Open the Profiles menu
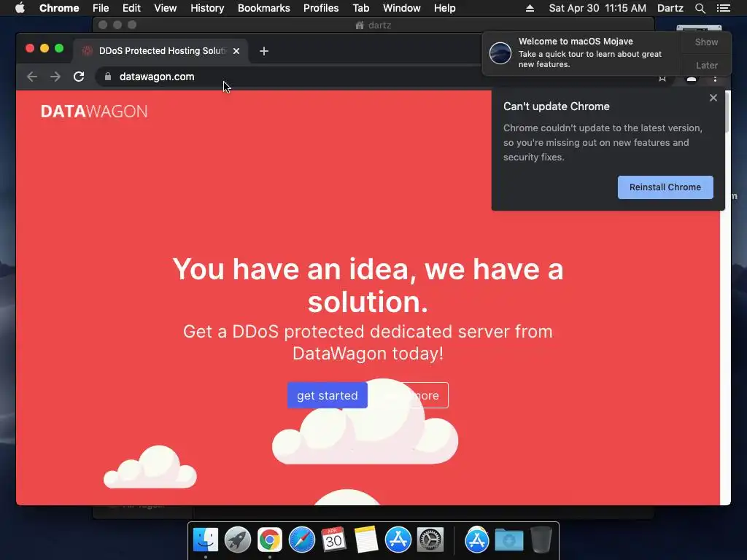The width and height of the screenshot is (747, 560). tap(321, 8)
